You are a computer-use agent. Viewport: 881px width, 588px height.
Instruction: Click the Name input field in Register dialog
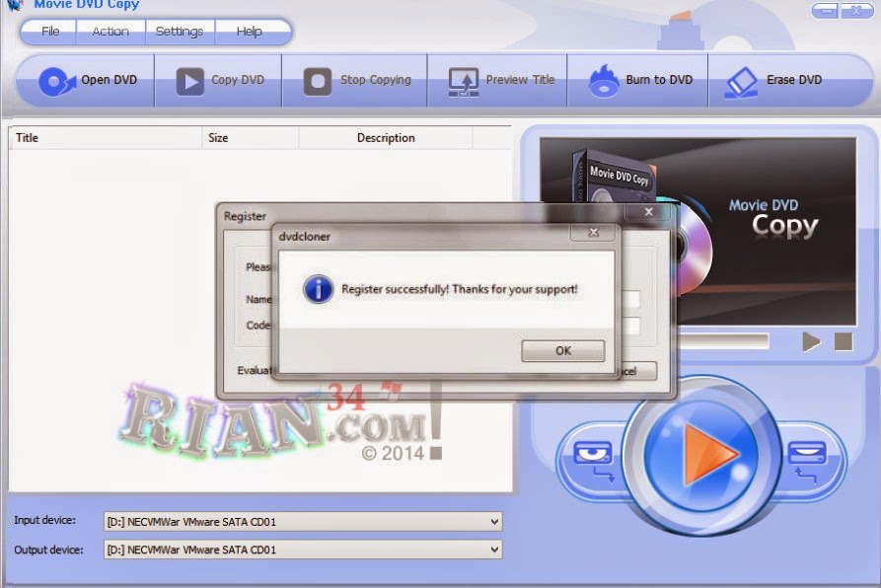pyautogui.click(x=630, y=299)
